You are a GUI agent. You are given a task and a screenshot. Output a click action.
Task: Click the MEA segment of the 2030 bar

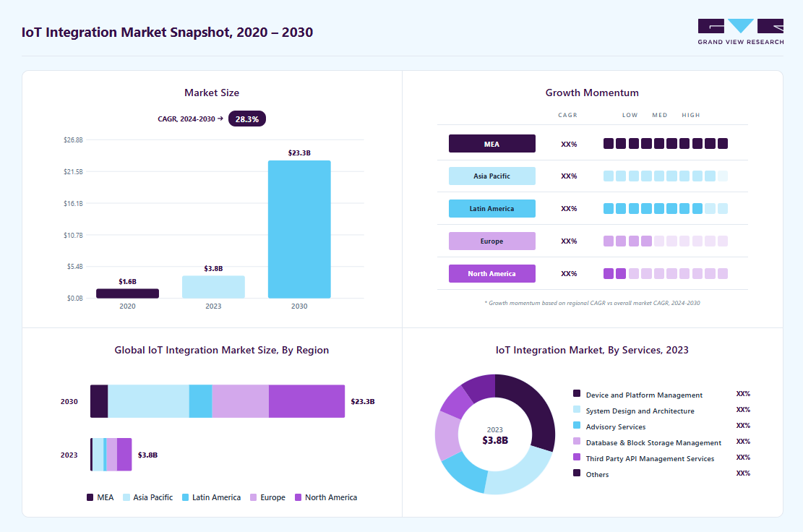click(99, 401)
